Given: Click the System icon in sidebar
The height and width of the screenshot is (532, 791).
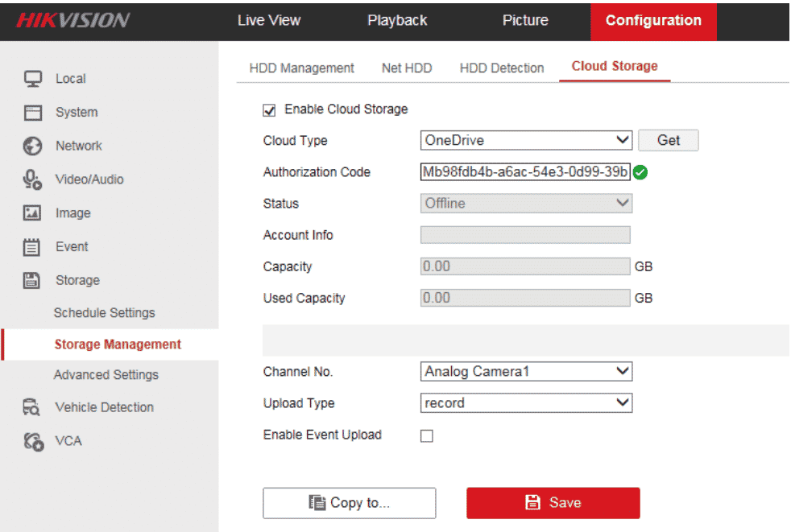Looking at the screenshot, I should pos(33,113).
